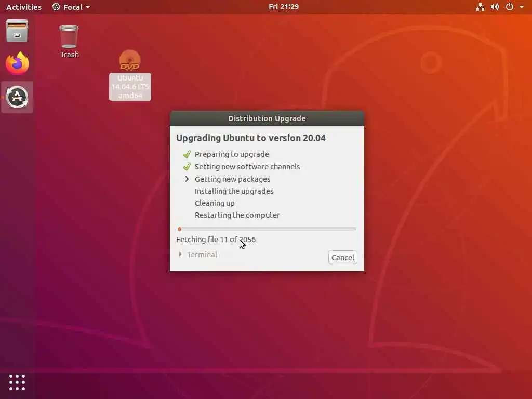Click the Focal app menu icon

(56, 7)
